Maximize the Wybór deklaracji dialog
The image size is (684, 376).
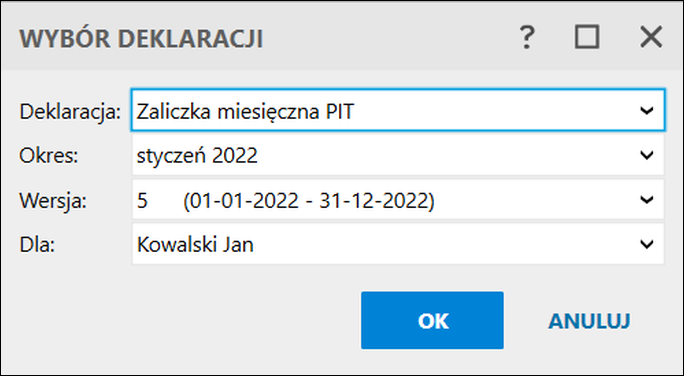(x=587, y=37)
